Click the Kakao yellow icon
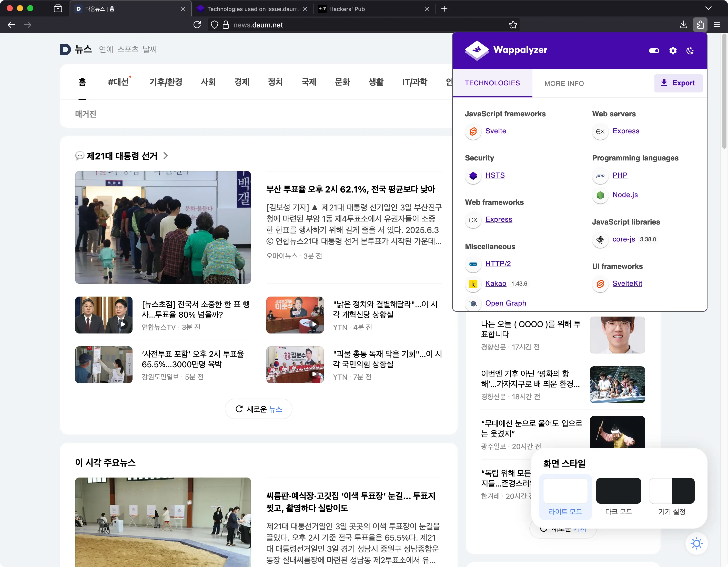 [x=473, y=284]
